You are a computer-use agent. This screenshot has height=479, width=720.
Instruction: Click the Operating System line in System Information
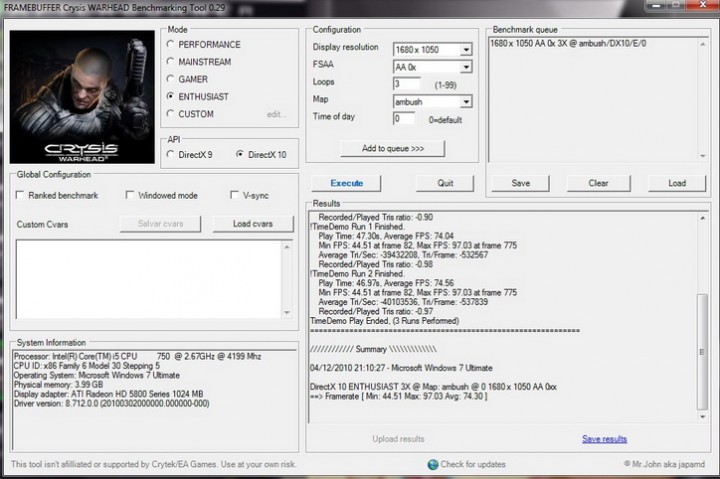pos(96,375)
